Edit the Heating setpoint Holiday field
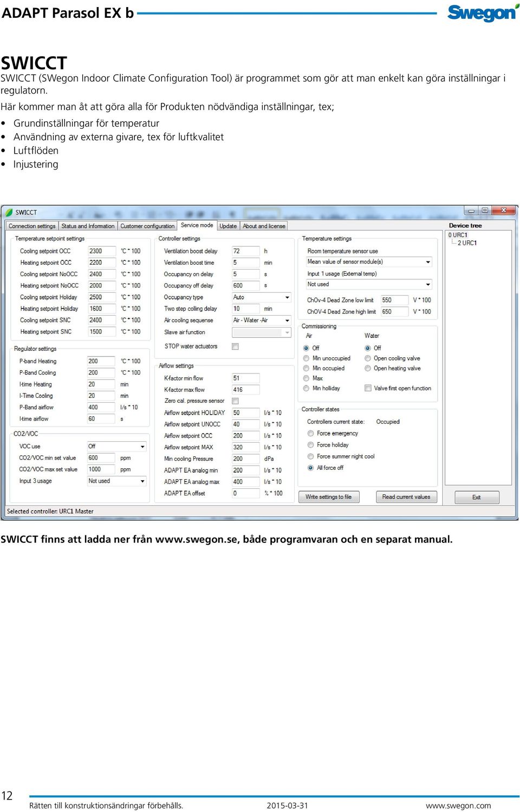Image resolution: width=520 pixels, height=812 pixels. [102, 309]
